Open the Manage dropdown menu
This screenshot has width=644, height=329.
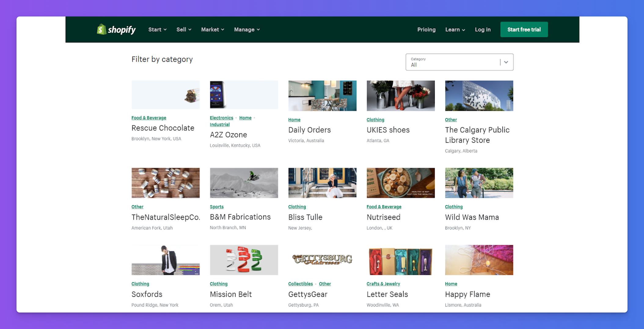coord(247,30)
